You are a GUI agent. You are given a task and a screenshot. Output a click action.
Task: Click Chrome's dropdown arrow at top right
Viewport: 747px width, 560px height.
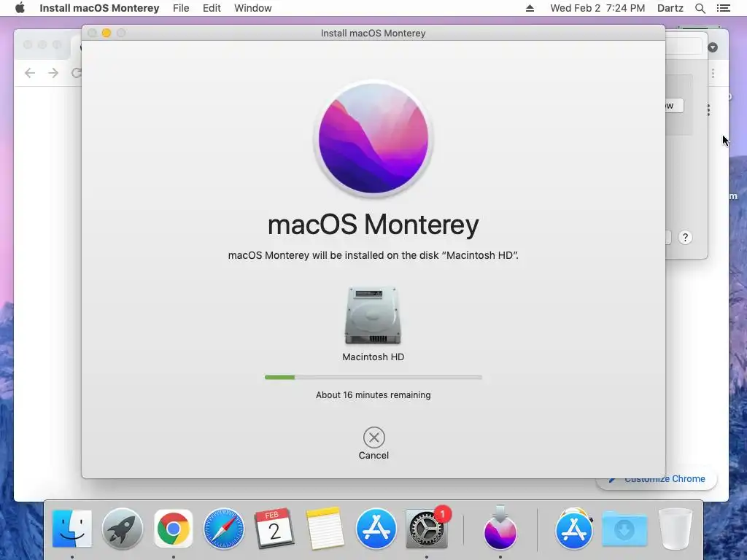[713, 47]
